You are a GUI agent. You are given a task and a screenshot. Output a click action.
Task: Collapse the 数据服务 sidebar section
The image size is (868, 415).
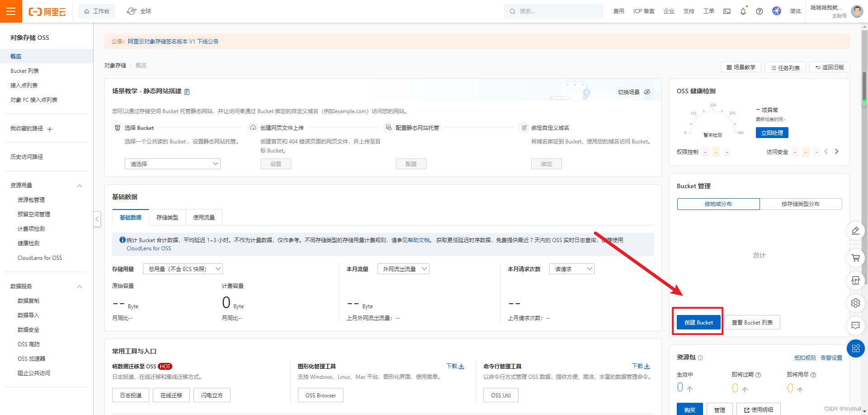[80, 286]
